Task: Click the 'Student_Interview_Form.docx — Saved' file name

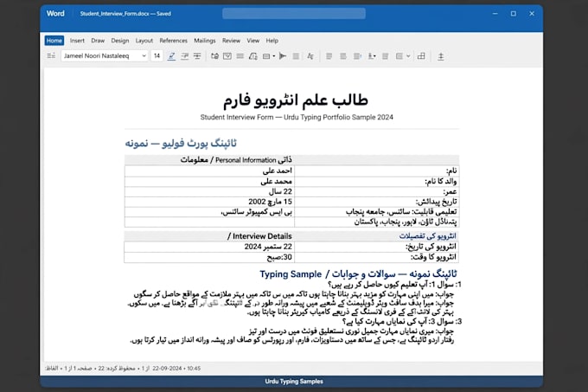Action: (x=125, y=14)
